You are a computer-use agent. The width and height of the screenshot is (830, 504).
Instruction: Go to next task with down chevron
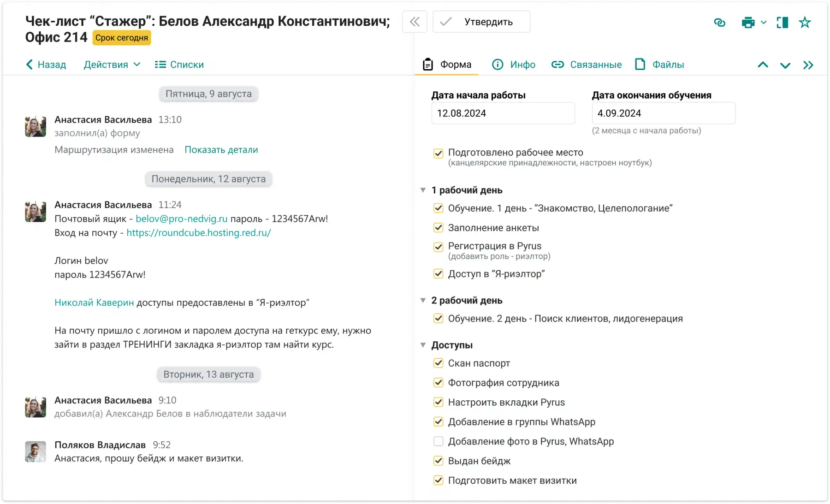pyautogui.click(x=785, y=65)
